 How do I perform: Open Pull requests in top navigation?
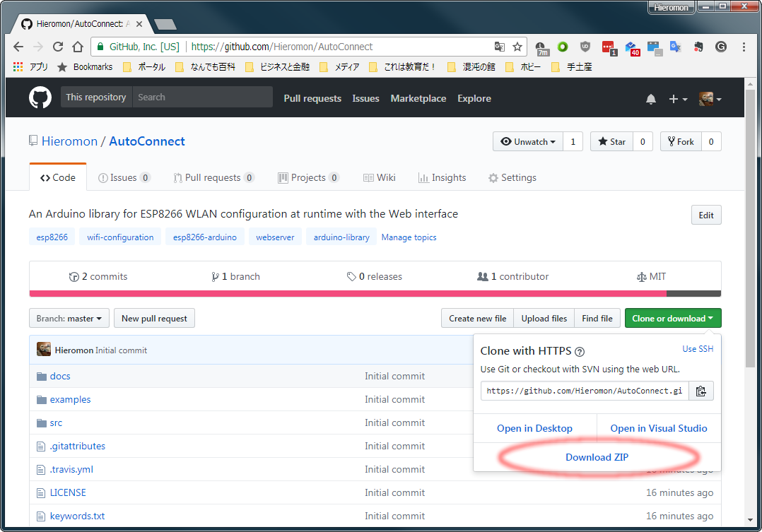point(312,98)
